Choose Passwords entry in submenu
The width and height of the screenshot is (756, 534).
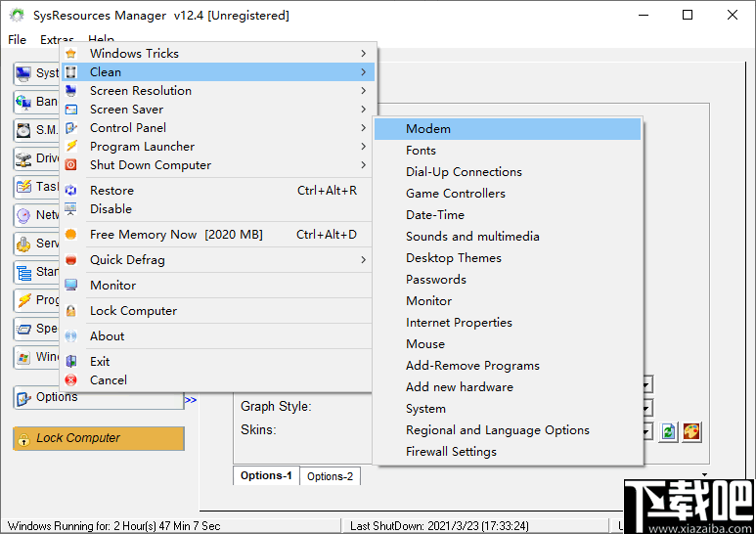[x=508, y=280]
